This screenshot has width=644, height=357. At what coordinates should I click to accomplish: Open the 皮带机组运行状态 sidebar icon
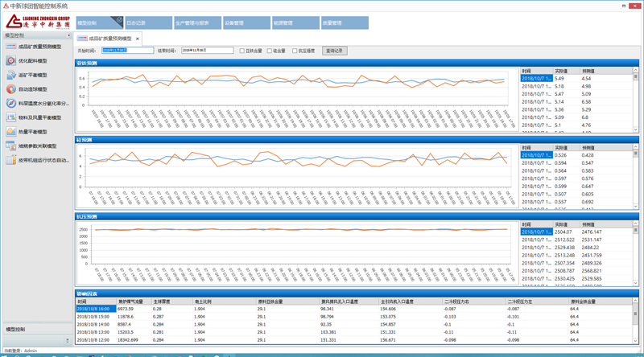click(10, 160)
